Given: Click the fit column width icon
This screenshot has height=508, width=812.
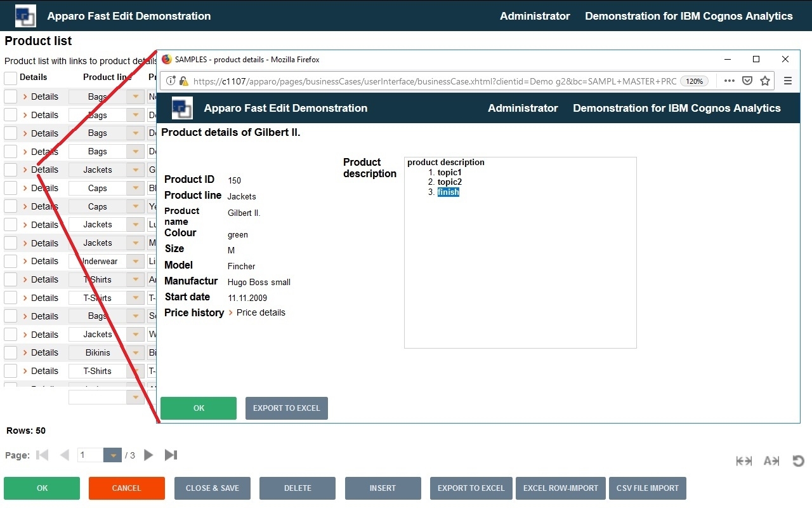Looking at the screenshot, I should 744,461.
